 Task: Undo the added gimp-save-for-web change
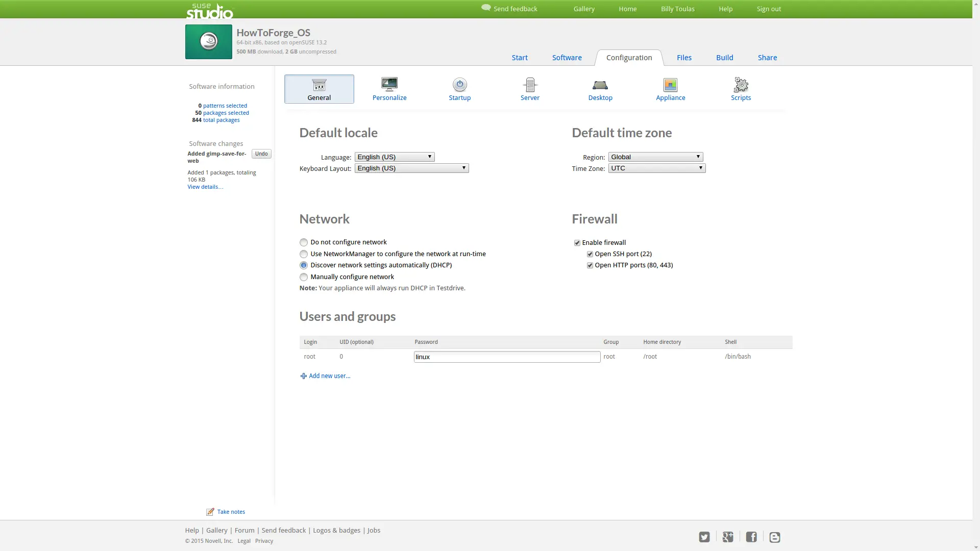pyautogui.click(x=261, y=154)
